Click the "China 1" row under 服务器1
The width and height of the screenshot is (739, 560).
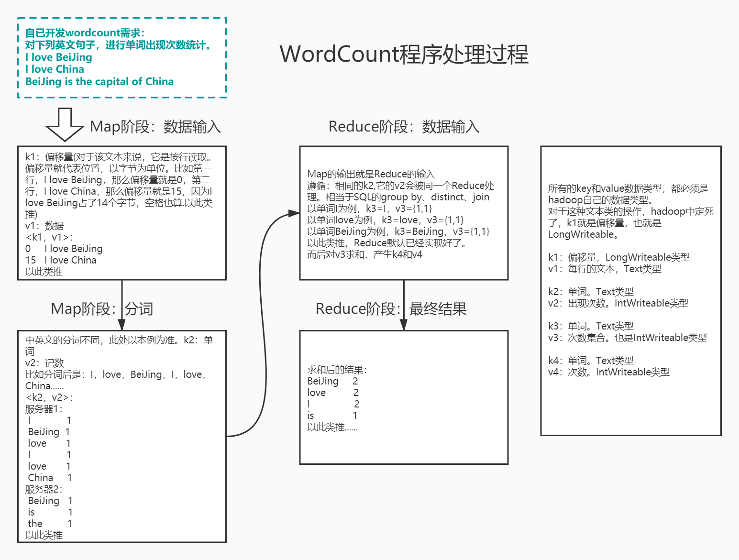point(50,478)
